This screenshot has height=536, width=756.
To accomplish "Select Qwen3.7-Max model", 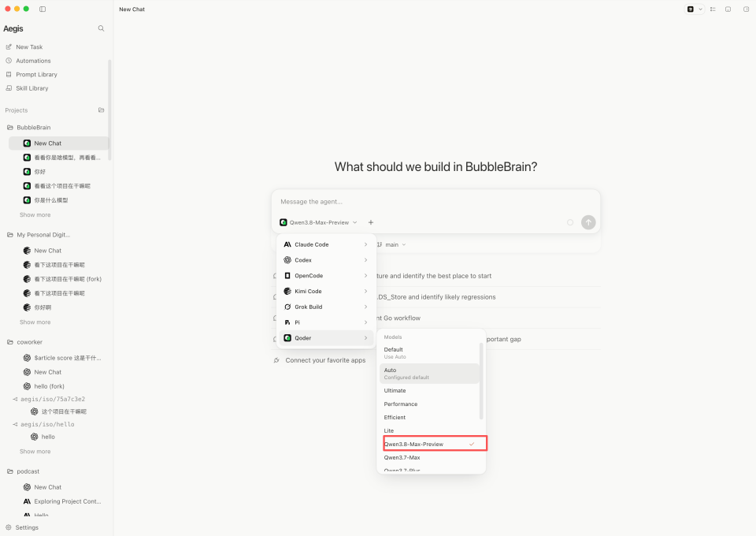I will click(x=429, y=457).
